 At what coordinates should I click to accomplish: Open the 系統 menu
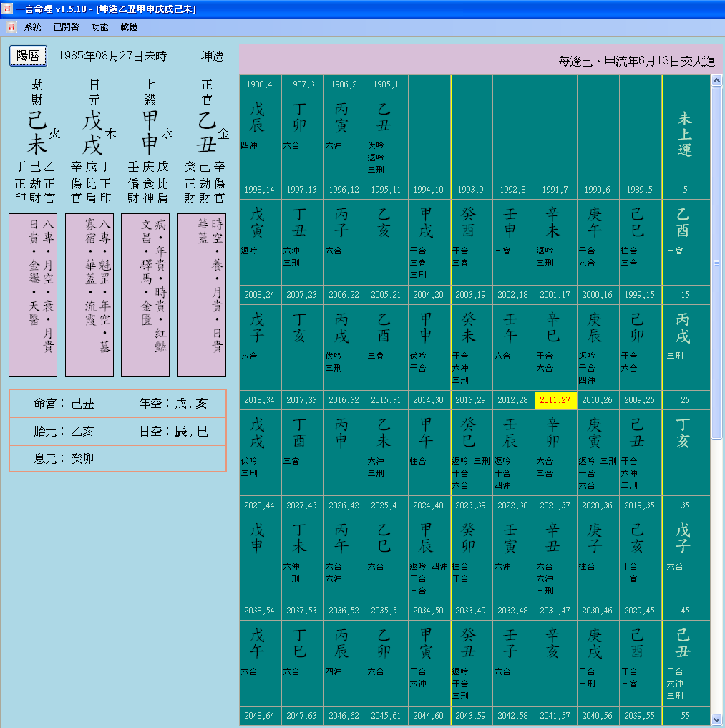(x=32, y=27)
